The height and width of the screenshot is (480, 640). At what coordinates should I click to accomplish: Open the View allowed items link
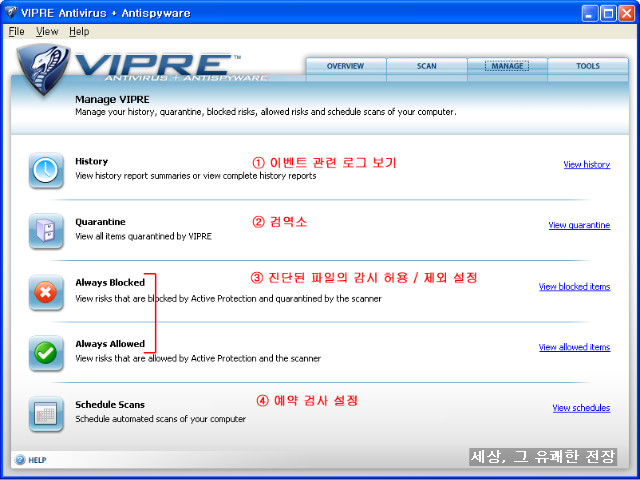pyautogui.click(x=574, y=347)
